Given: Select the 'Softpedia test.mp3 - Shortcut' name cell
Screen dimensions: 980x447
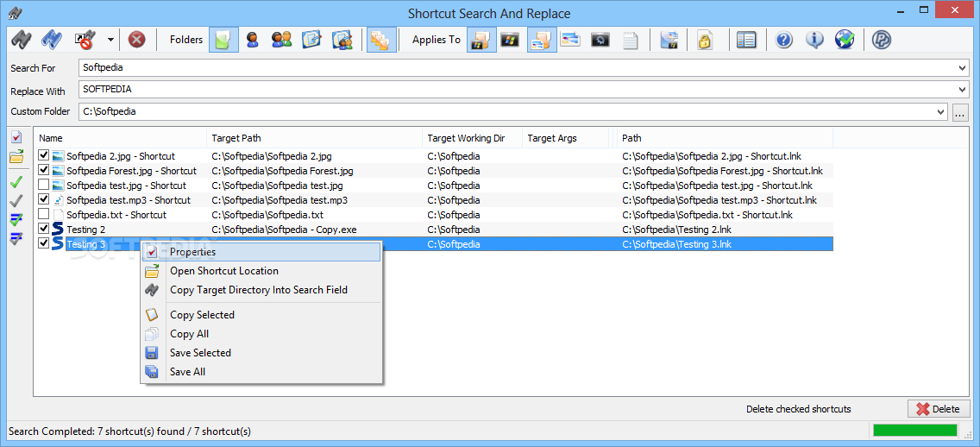Looking at the screenshot, I should 129,200.
